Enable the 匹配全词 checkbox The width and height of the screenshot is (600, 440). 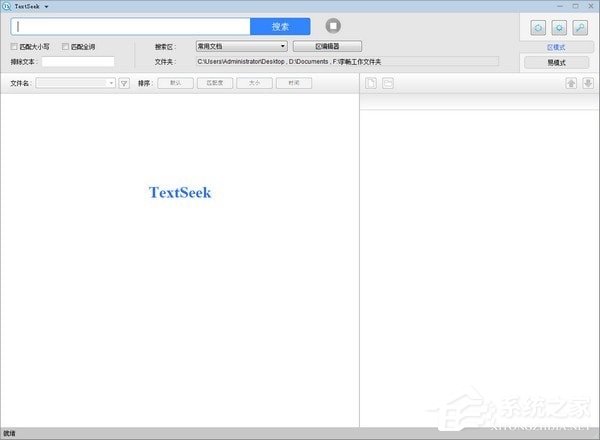(x=65, y=46)
